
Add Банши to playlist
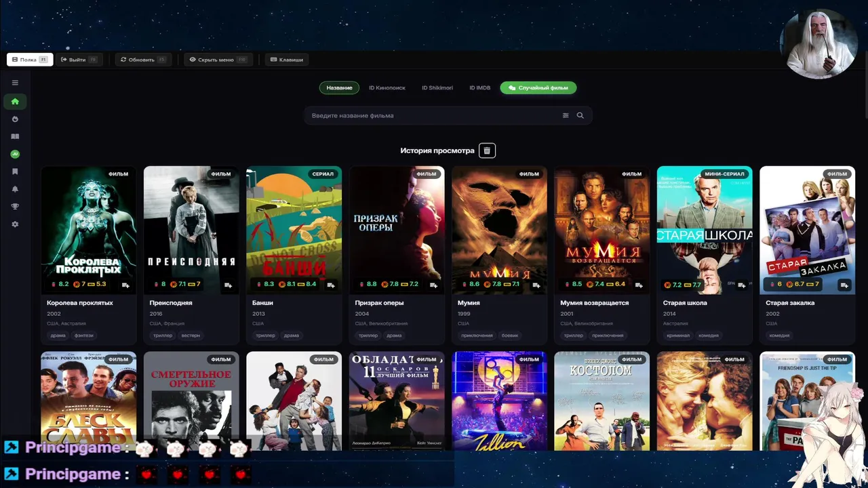point(331,285)
